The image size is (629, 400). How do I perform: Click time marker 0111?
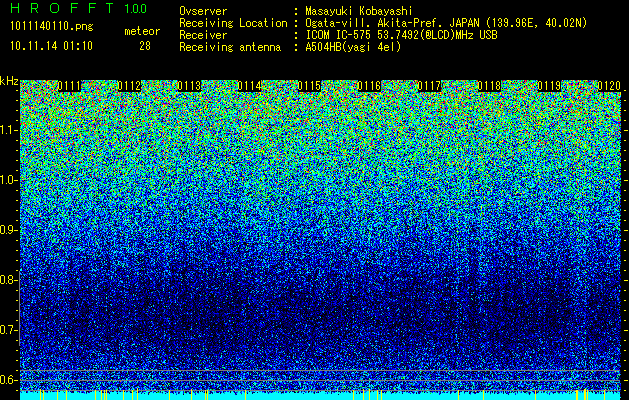pos(69,86)
